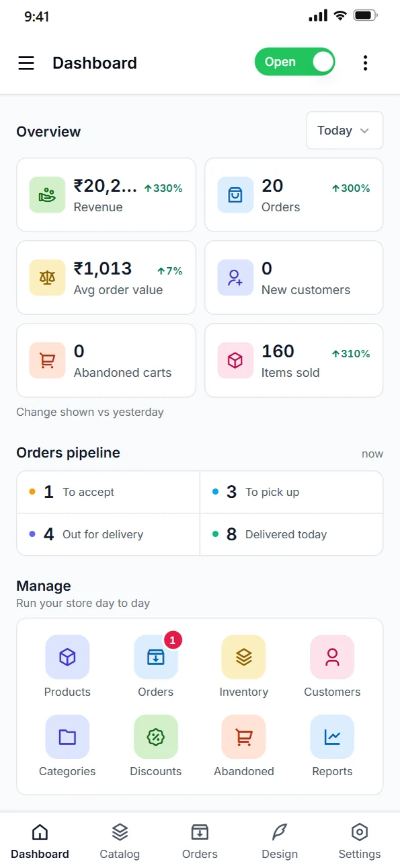Switch to the Design bottom tab

[280, 841]
